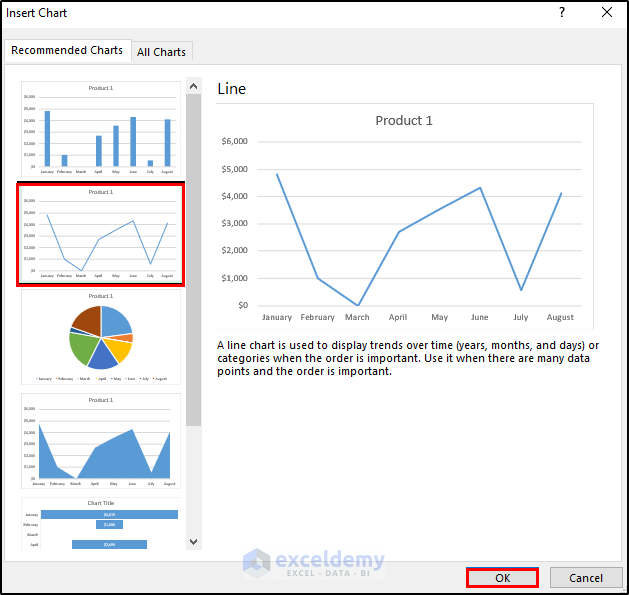This screenshot has width=629, height=595.
Task: Click the January axis label in preview
Action: click(x=277, y=317)
